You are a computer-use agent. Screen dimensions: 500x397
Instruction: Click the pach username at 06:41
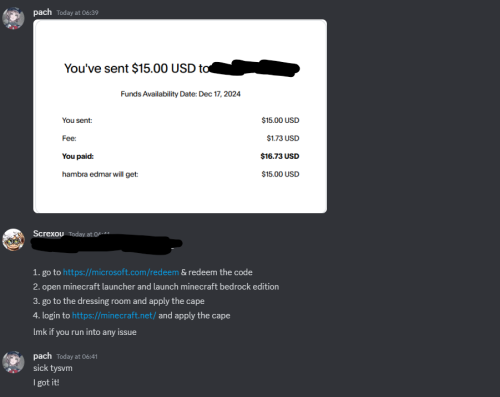[42, 356]
